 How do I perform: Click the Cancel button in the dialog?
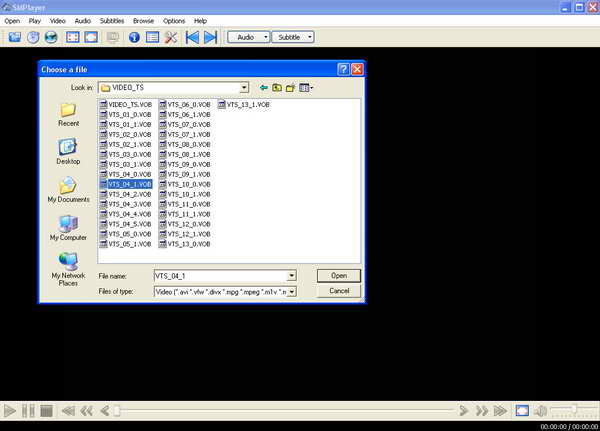click(x=339, y=291)
